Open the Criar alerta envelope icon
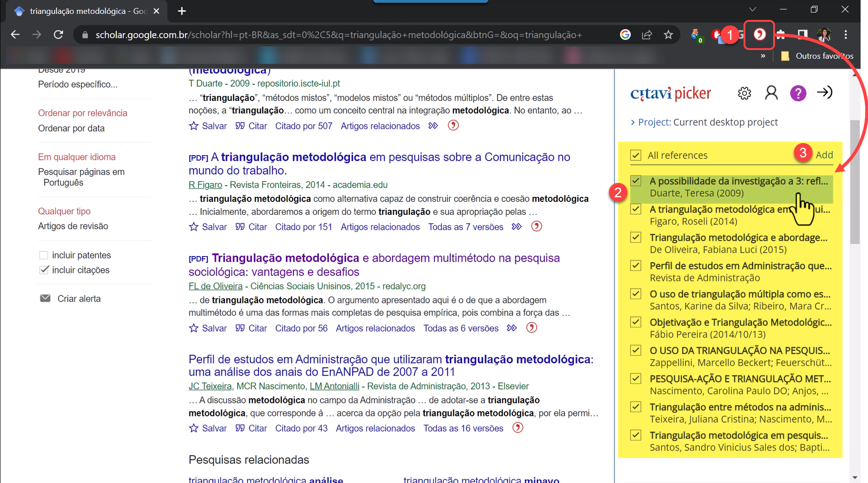The height and width of the screenshot is (483, 868). point(45,298)
